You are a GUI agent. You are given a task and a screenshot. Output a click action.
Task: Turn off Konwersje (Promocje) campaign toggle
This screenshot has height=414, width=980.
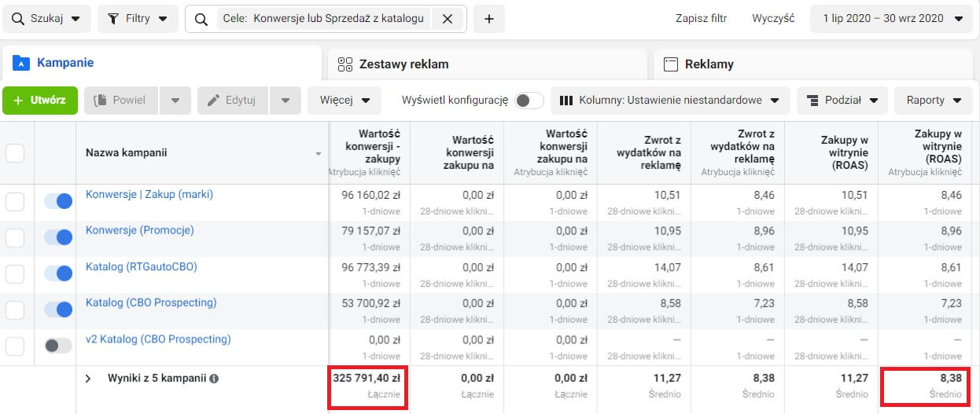click(x=58, y=237)
